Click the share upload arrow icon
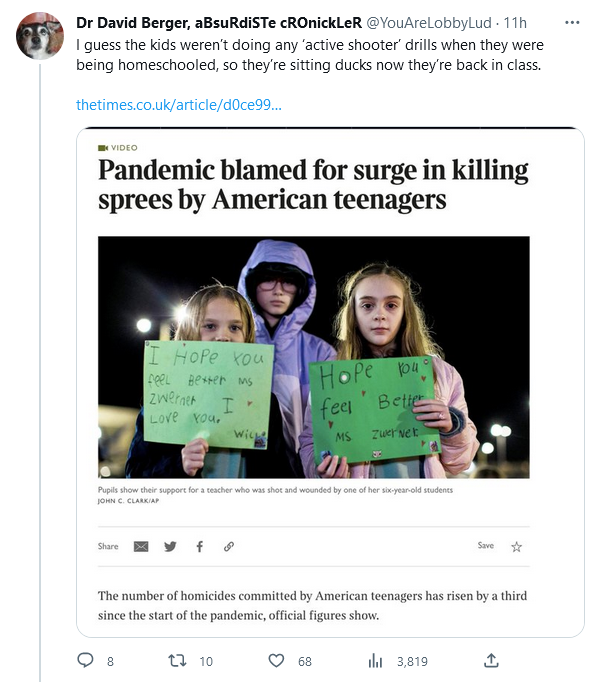Viewport: 598px width, 682px height. [x=491, y=660]
